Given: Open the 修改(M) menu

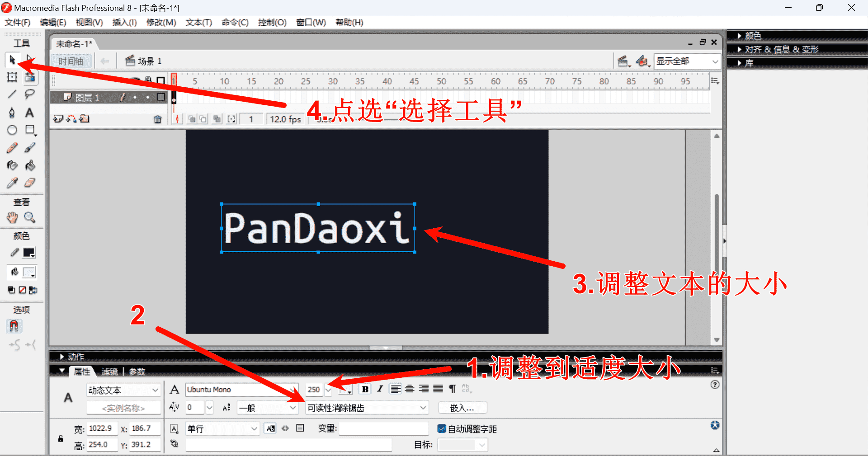Looking at the screenshot, I should (161, 22).
